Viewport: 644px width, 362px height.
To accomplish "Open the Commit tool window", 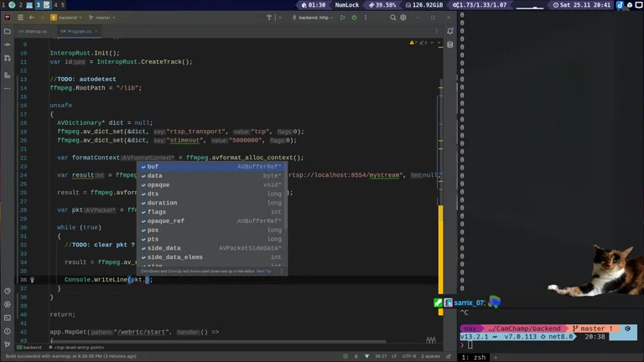I will (x=8, y=44).
